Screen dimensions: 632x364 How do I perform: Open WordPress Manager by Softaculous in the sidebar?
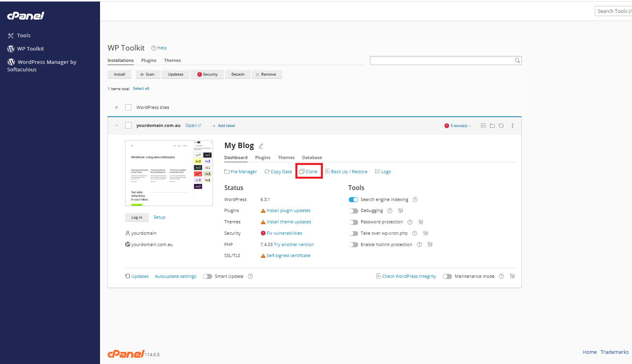click(x=42, y=65)
